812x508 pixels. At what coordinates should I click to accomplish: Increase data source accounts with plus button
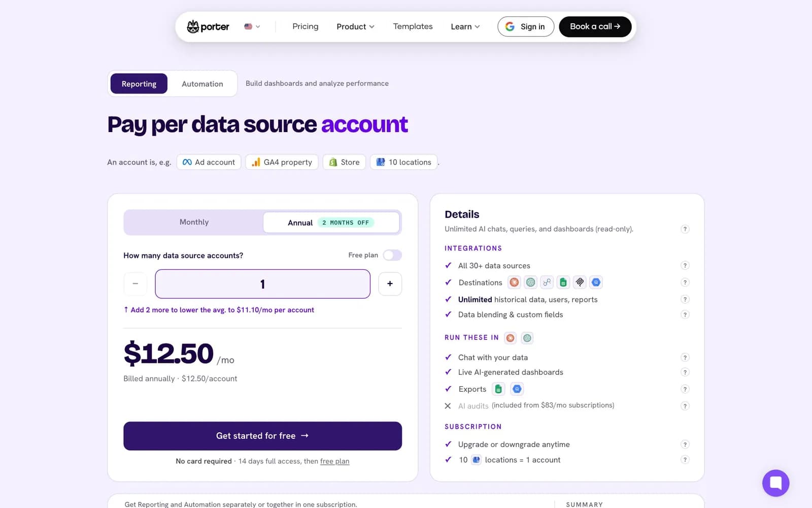tap(390, 283)
